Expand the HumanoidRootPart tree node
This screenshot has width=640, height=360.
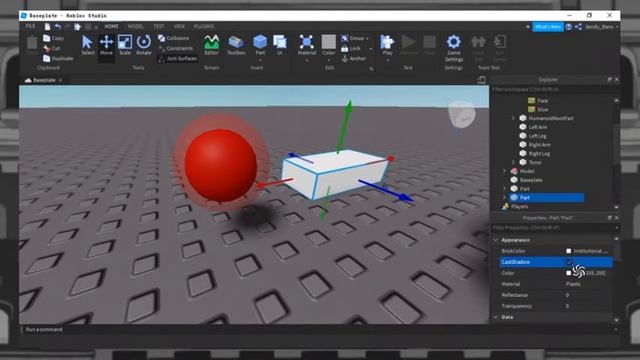tap(513, 118)
